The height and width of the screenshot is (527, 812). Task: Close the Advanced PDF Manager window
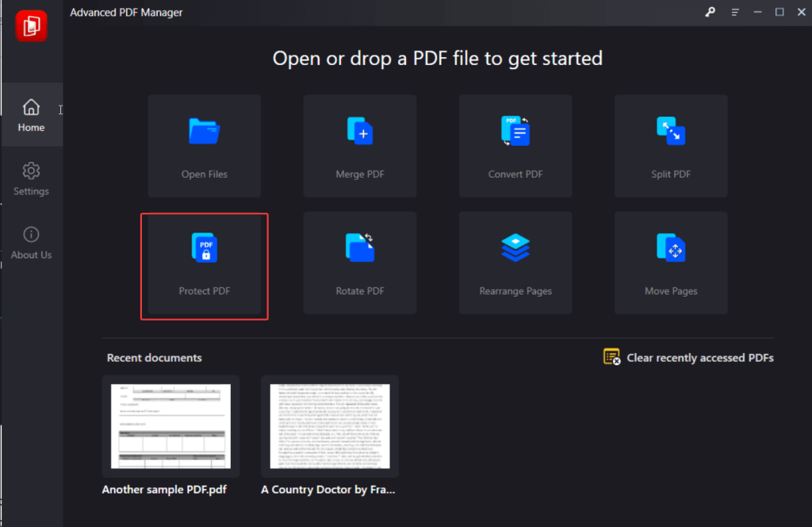click(801, 12)
